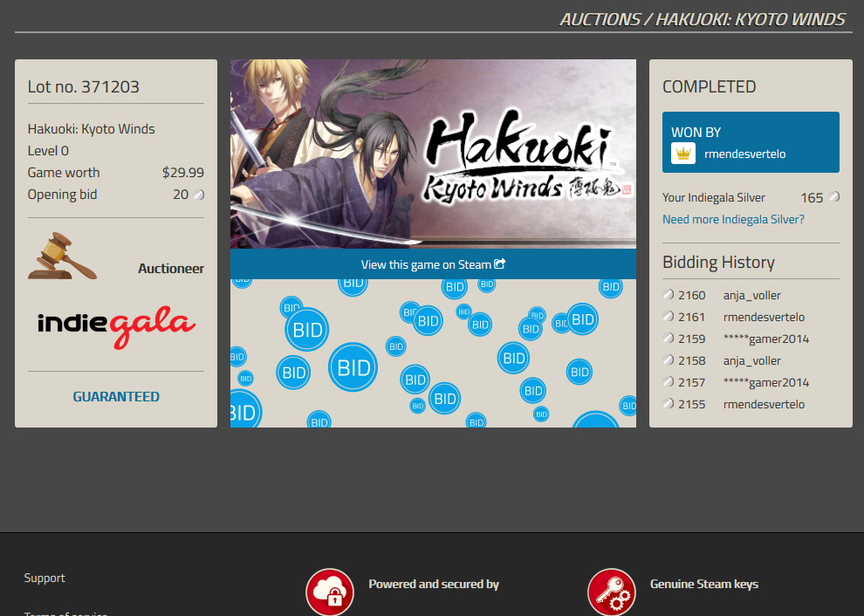864x616 pixels.
Task: Click the GUARANTEED label
Action: pyautogui.click(x=116, y=397)
